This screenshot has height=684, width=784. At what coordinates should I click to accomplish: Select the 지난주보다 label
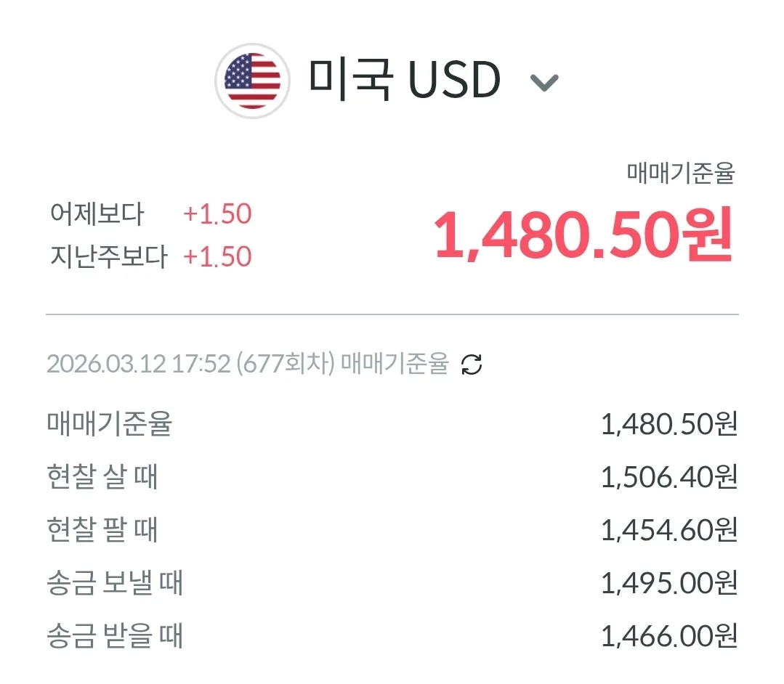108,257
